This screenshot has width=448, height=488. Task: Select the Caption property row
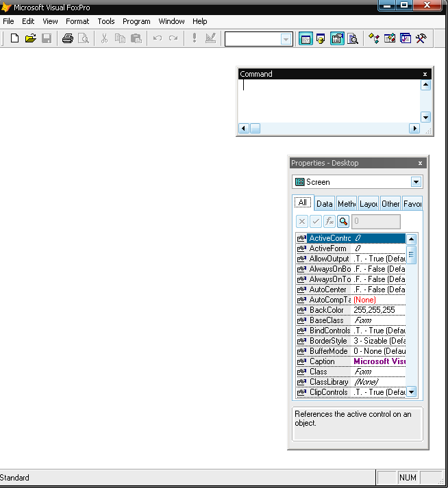tap(351, 361)
